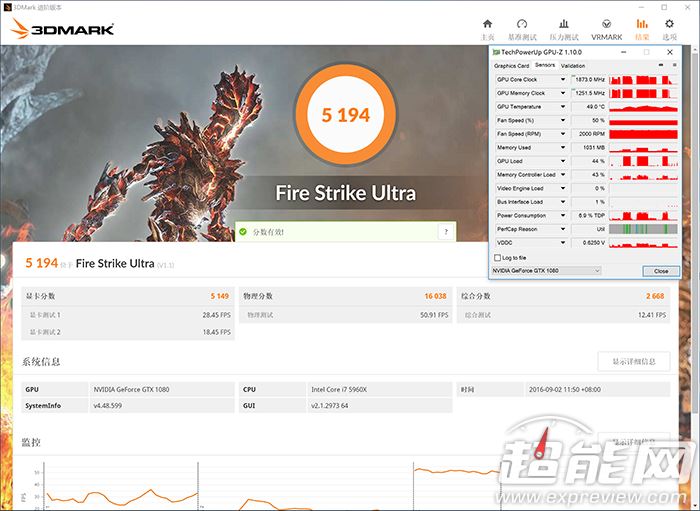The height and width of the screenshot is (511, 700).
Task: Open Memory Controller Load sensor dropdown
Action: pos(562,174)
